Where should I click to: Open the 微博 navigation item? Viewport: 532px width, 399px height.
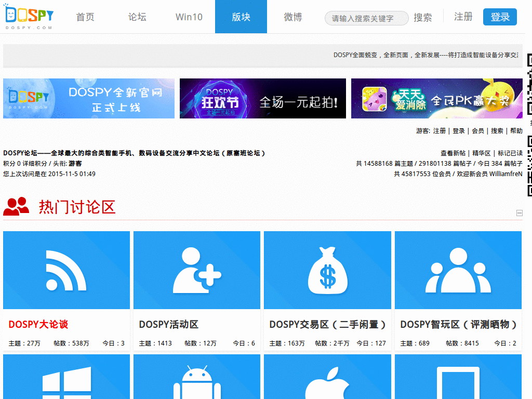pyautogui.click(x=293, y=17)
